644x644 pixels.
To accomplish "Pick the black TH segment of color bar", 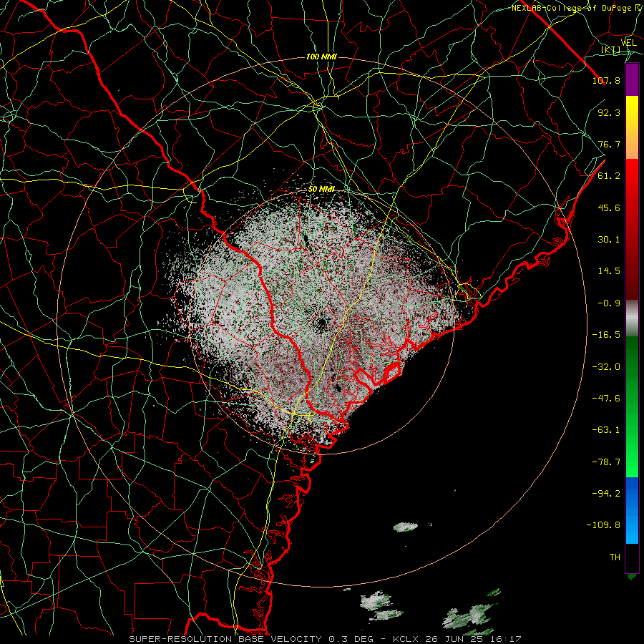I will tap(632, 557).
